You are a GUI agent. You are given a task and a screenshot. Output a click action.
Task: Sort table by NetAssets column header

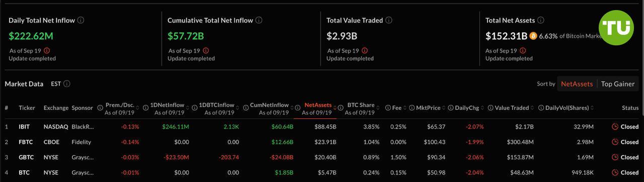coord(318,105)
